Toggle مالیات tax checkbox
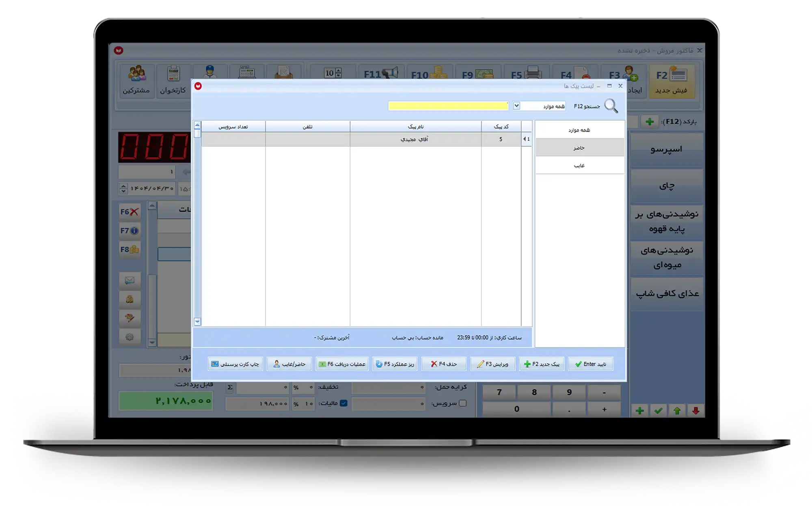Screen dimensions: 812x506 click(344, 403)
